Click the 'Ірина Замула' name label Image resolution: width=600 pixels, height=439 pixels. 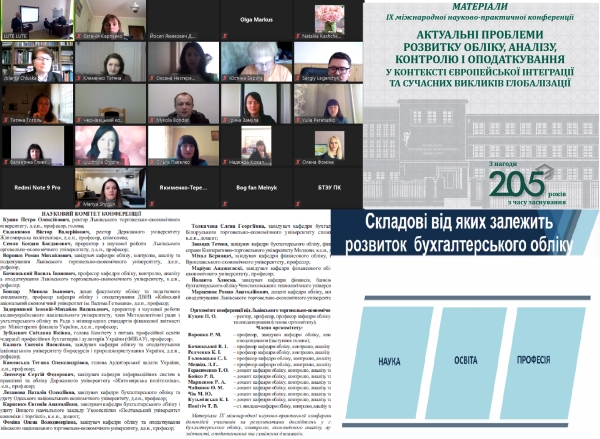pyautogui.click(x=244, y=120)
